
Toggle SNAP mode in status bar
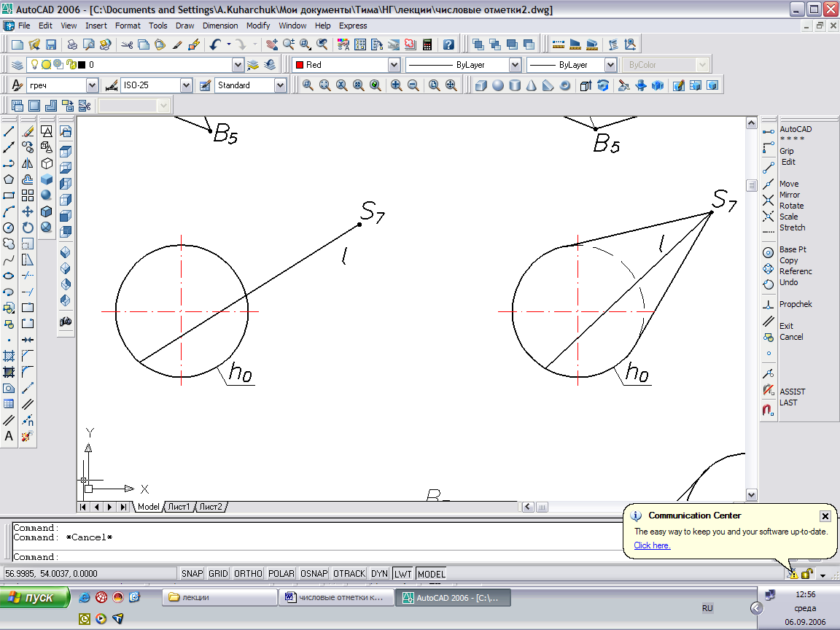[x=192, y=574]
